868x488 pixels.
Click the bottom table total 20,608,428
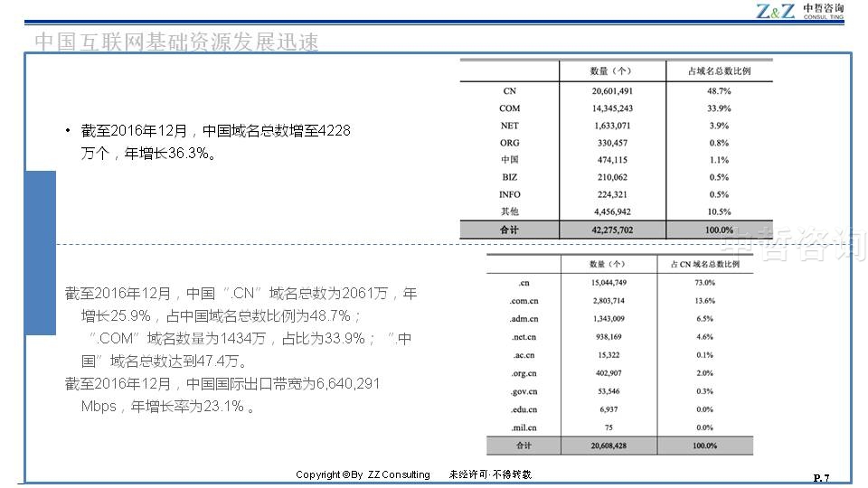coord(608,446)
